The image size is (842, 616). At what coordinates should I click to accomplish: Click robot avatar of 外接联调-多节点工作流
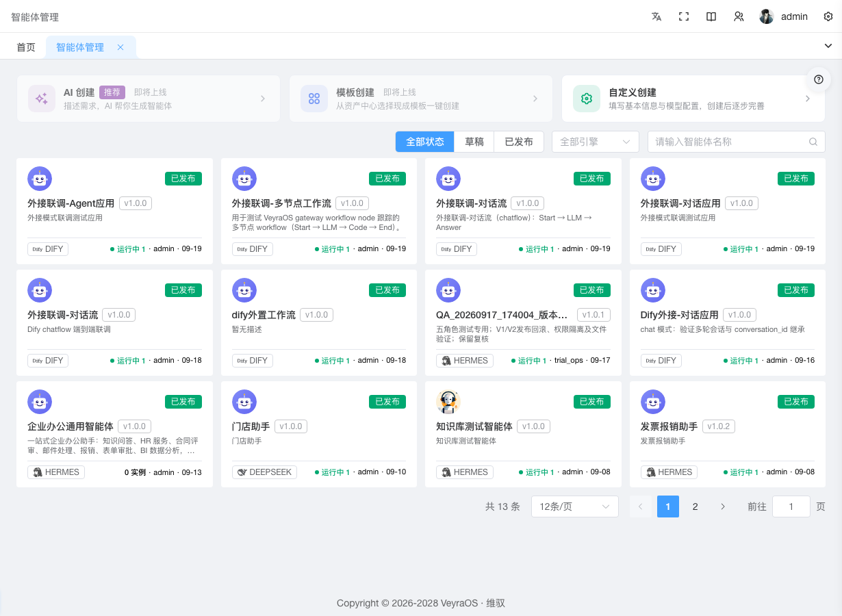tap(244, 179)
